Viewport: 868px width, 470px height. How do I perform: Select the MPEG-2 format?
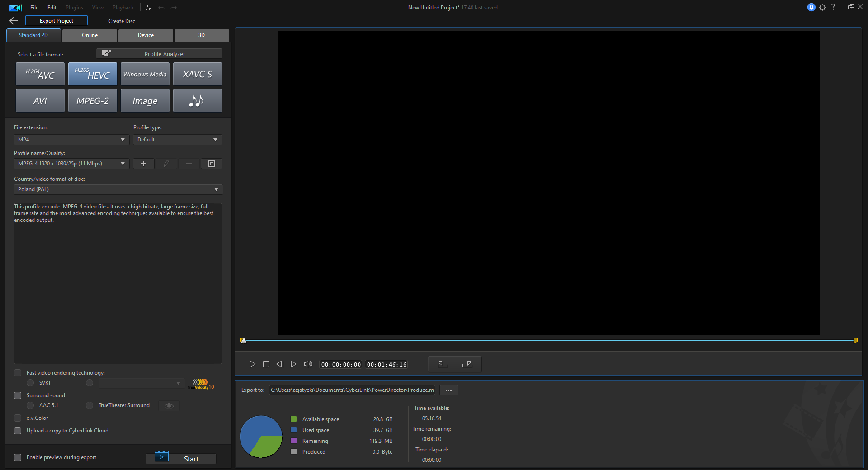tap(93, 100)
